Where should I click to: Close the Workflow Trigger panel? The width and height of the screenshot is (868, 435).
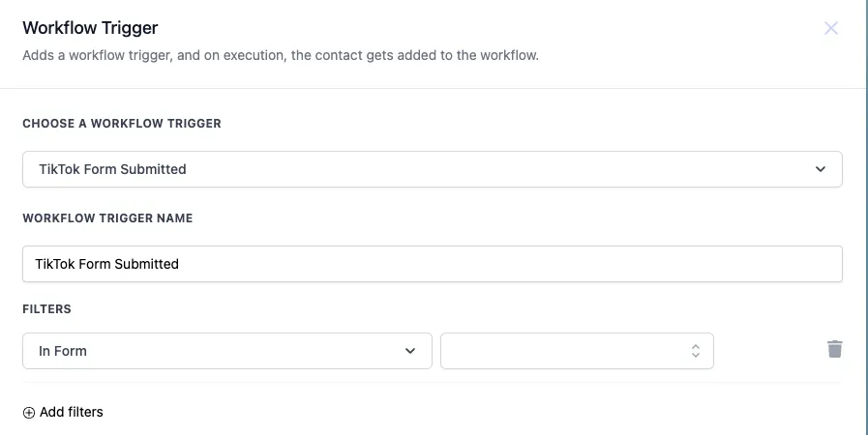click(830, 28)
